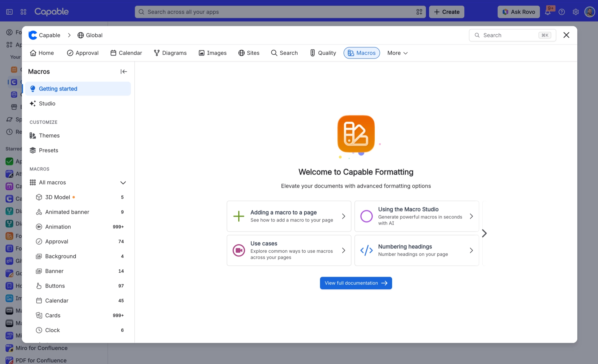
Task: Open the user profile avatar
Action: click(589, 12)
